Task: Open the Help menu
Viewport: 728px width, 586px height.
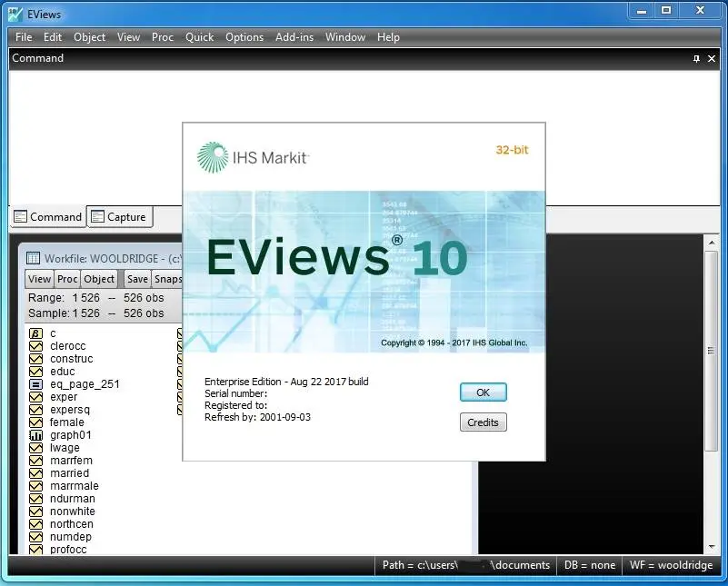Action: pyautogui.click(x=388, y=37)
